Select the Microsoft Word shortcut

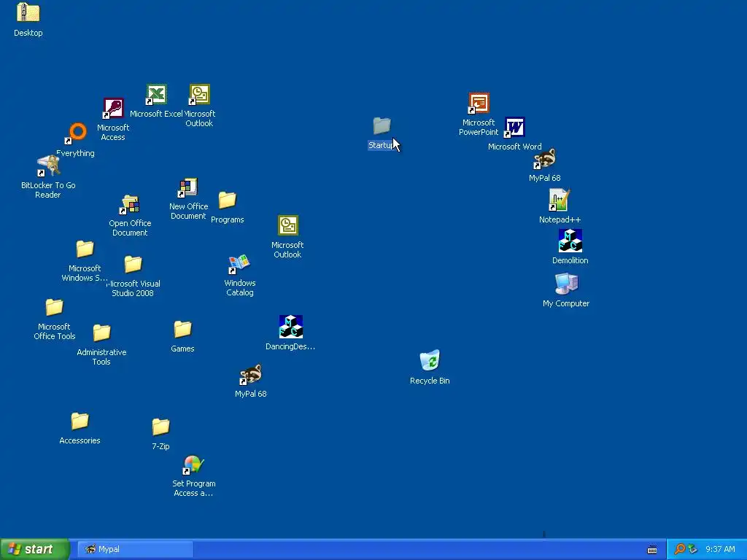(514, 127)
